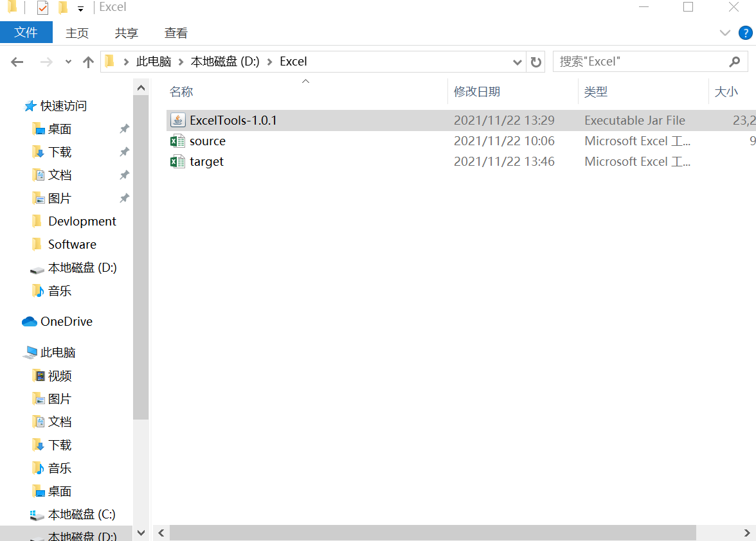Select the file named target

point(207,162)
